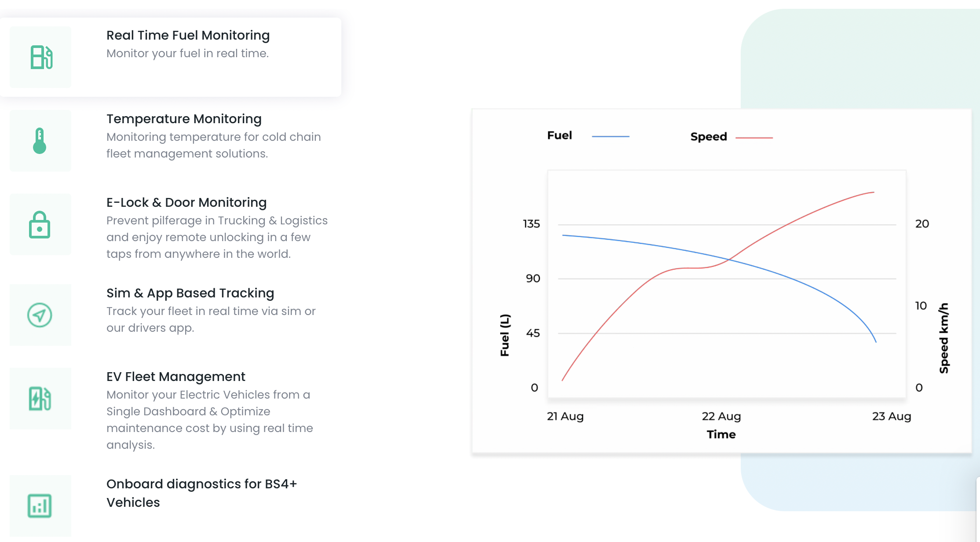Open the EV Fleet Management feature
The height and width of the screenshot is (542, 980).
click(x=176, y=377)
